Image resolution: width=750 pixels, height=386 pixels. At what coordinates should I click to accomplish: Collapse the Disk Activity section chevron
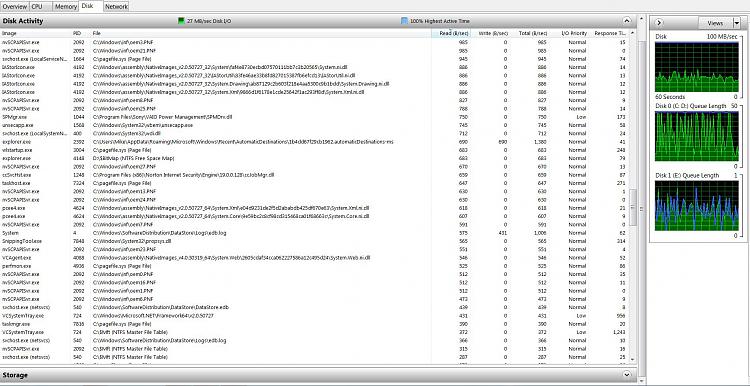[x=627, y=21]
